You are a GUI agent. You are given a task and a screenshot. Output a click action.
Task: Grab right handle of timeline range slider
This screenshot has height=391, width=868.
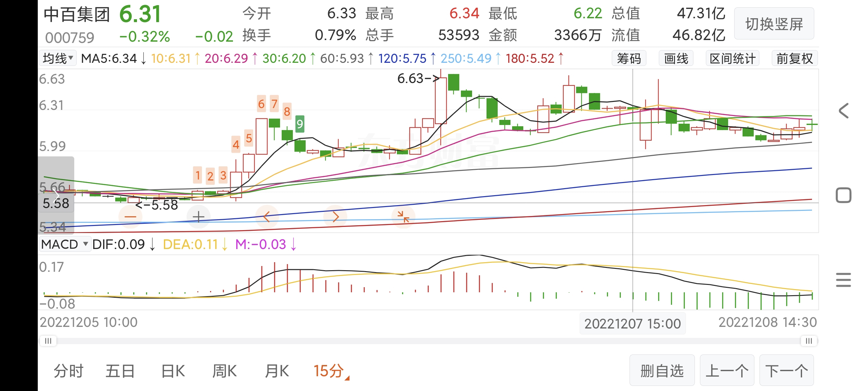pyautogui.click(x=809, y=341)
